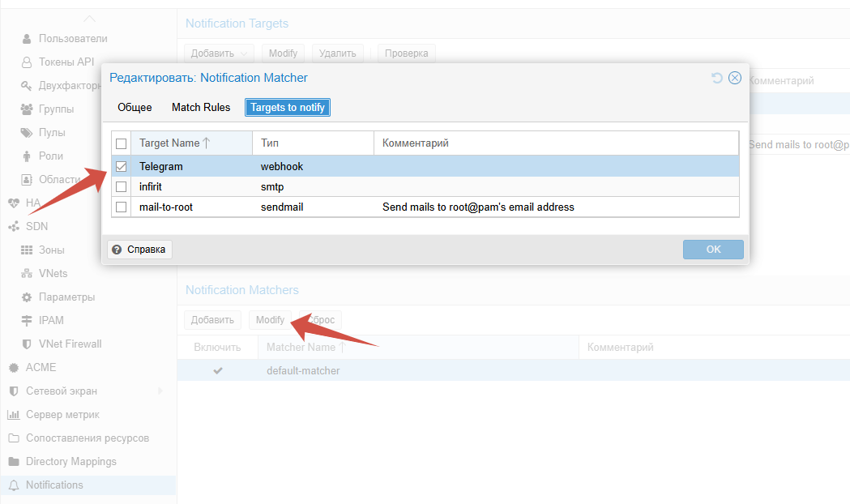The height and width of the screenshot is (504, 850).
Task: Sort by the Target Name column header
Action: point(192,143)
